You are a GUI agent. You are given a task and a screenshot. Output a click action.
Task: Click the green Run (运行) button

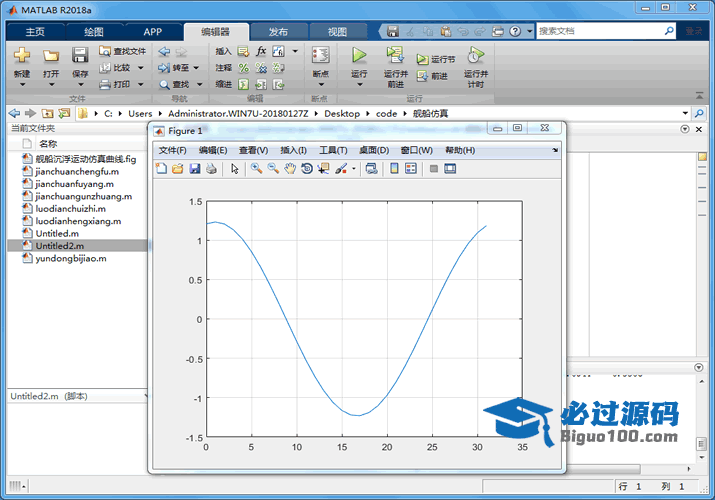click(x=359, y=56)
